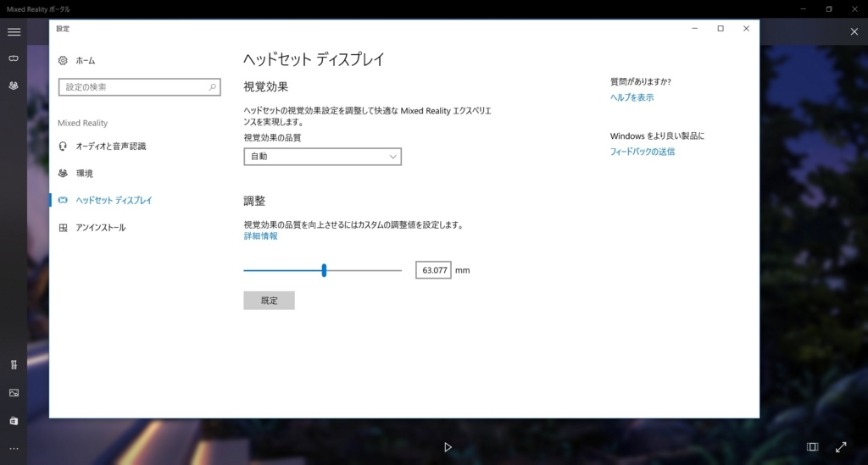Click the environment icon in the Portal sidebar
The image size is (868, 465).
[x=14, y=86]
